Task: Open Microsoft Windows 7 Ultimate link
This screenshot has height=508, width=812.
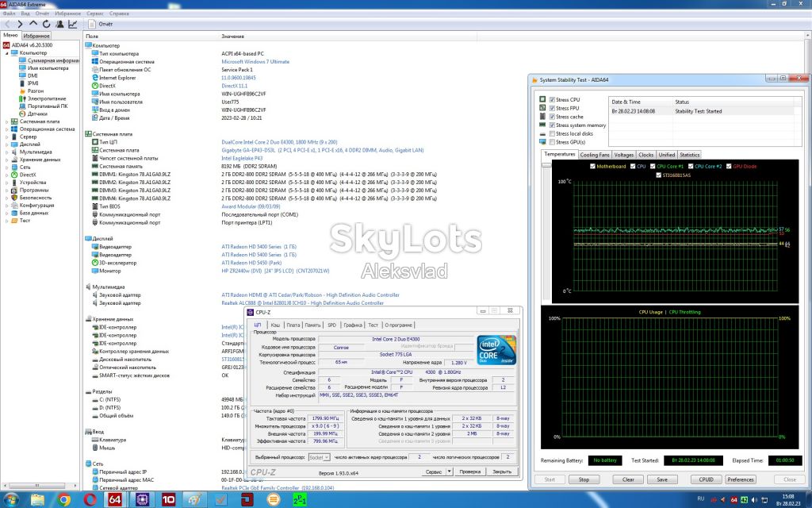Action: tap(255, 62)
